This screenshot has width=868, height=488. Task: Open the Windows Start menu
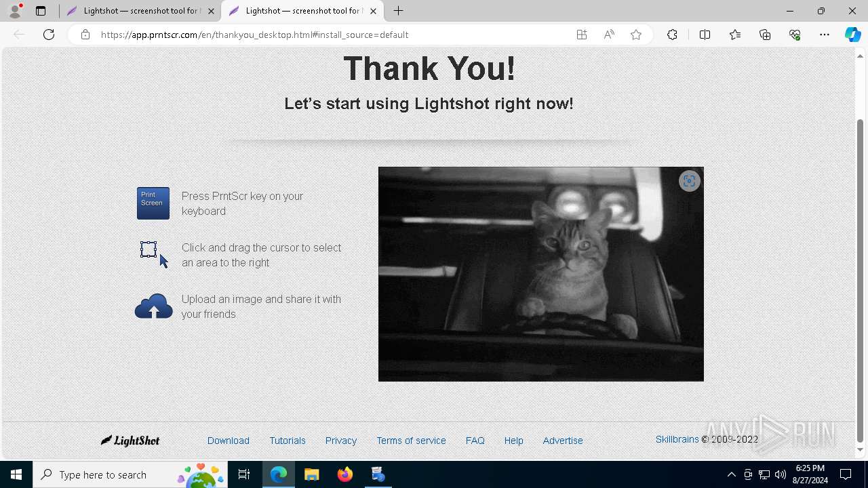tap(16, 474)
